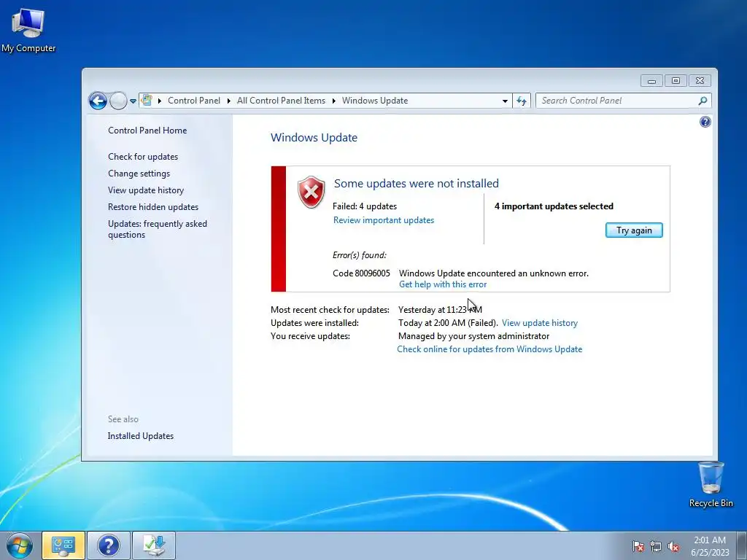This screenshot has width=747, height=560.
Task: Open the recent pages dropdown arrow
Action: 133,101
